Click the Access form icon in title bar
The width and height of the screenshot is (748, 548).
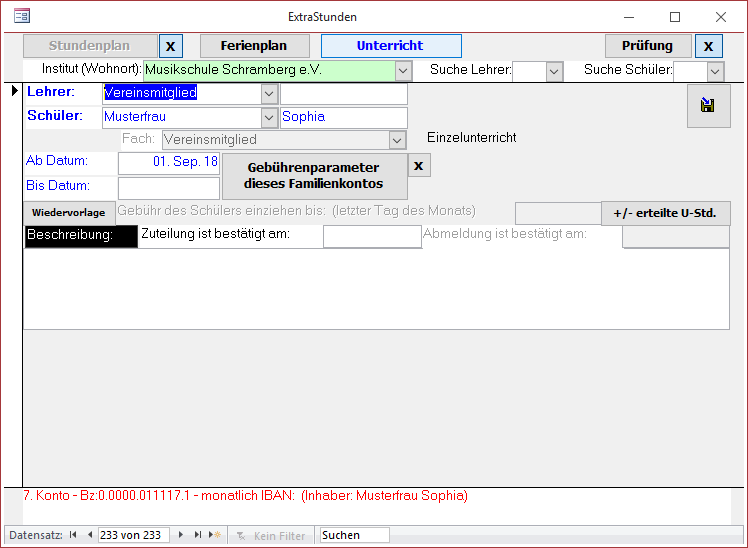[x=21, y=17]
